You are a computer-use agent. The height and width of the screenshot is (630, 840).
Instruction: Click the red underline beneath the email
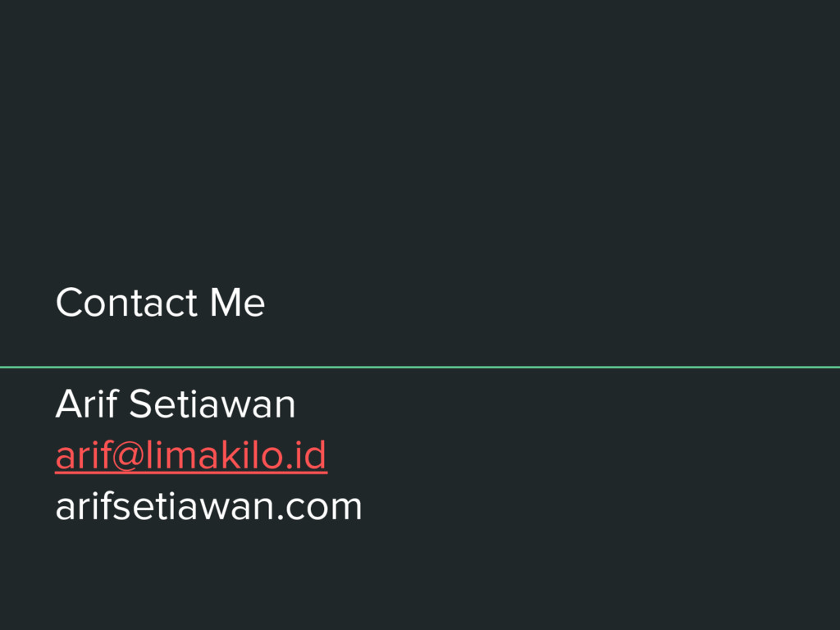191,471
